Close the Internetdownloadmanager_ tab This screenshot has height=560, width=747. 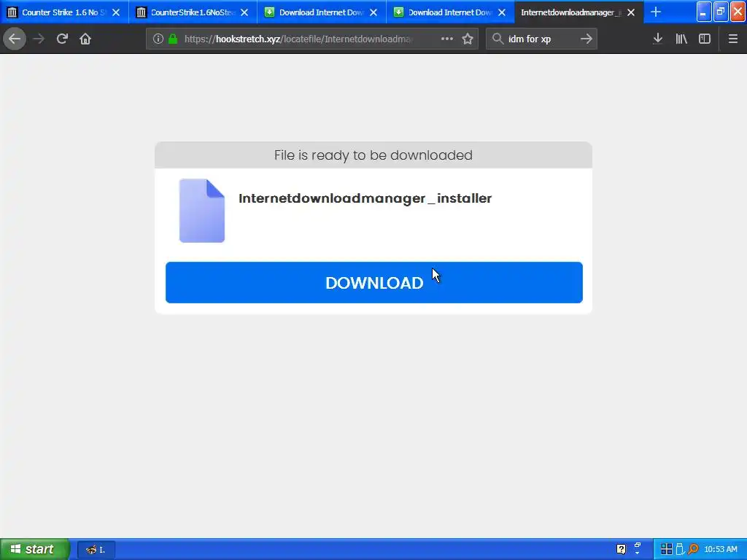[x=631, y=12]
